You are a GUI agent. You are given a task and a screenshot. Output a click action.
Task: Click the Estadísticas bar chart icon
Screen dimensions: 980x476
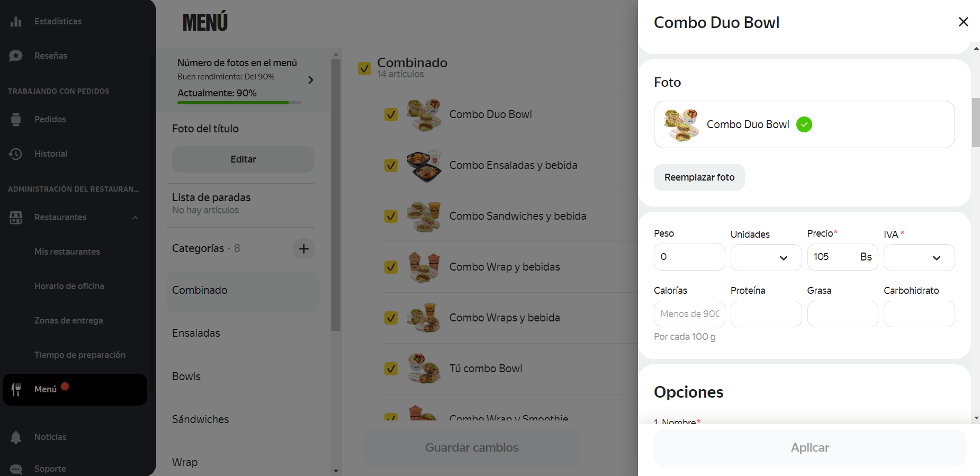[16, 22]
